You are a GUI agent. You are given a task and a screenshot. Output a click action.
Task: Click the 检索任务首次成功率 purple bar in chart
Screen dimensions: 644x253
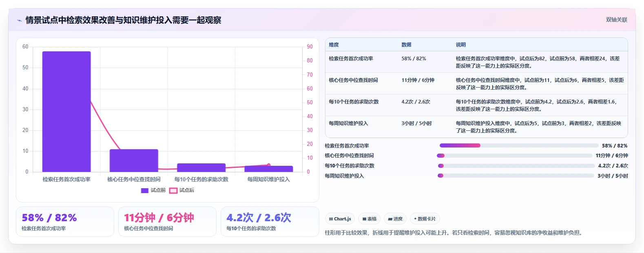click(66, 112)
